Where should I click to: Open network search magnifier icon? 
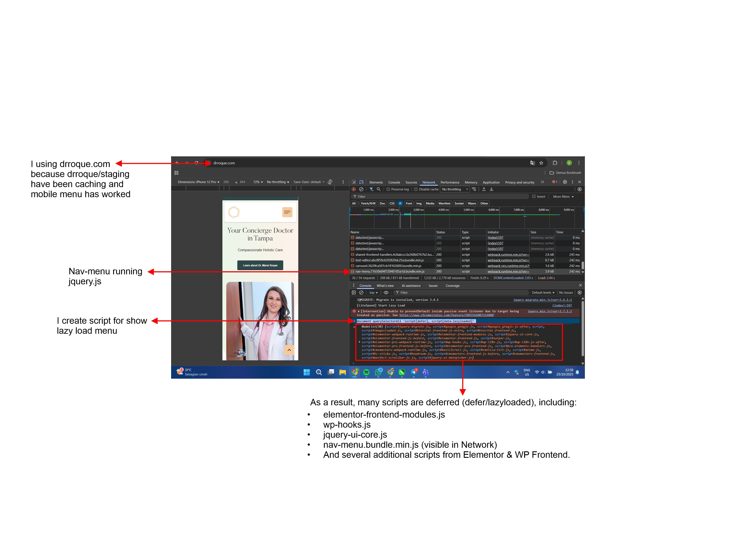click(379, 189)
